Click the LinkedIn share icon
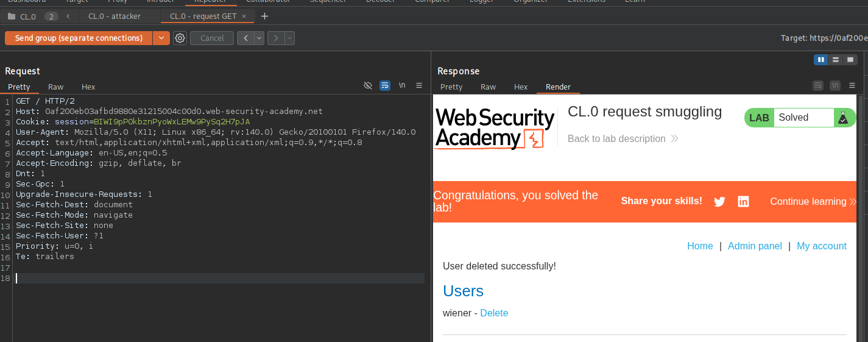Screen dimensions: 868x342 (743, 202)
